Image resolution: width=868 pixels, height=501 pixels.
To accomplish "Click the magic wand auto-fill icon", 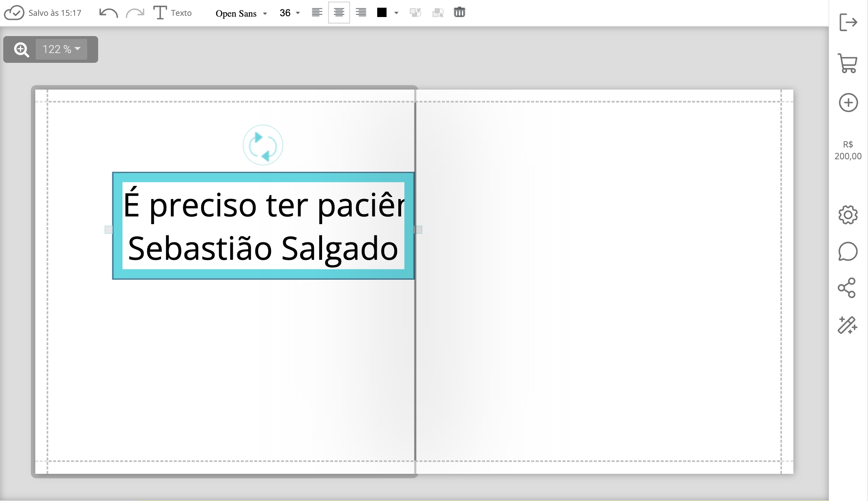I will pyautogui.click(x=847, y=325).
